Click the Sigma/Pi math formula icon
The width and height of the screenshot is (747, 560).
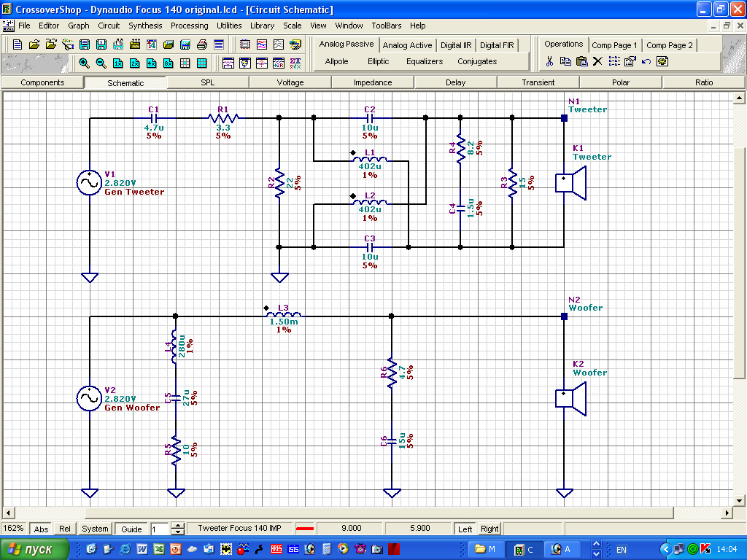click(x=295, y=63)
